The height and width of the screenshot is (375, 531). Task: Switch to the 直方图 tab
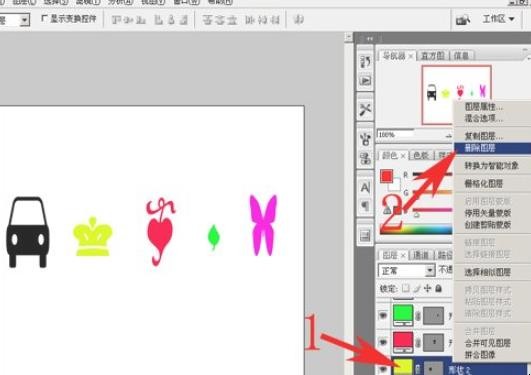pos(433,56)
